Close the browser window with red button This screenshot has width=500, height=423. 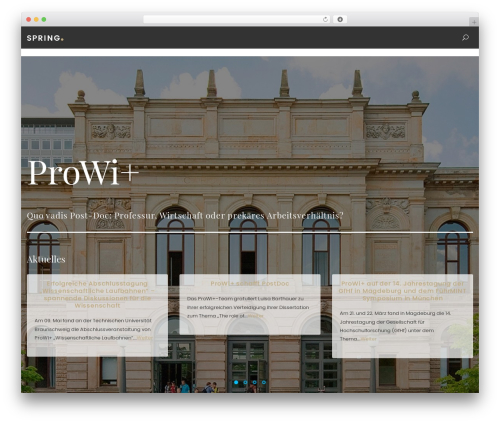pyautogui.click(x=29, y=20)
